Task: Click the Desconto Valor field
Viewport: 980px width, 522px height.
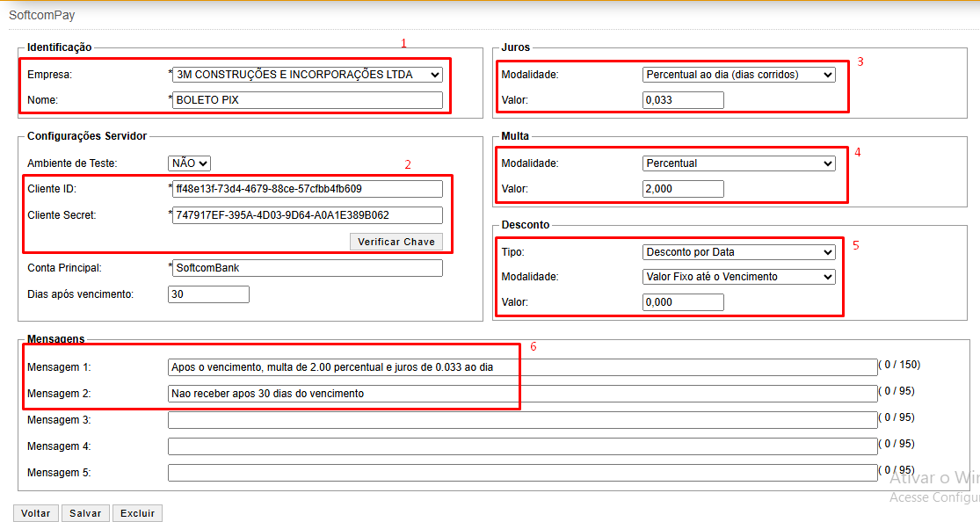Action: point(683,302)
